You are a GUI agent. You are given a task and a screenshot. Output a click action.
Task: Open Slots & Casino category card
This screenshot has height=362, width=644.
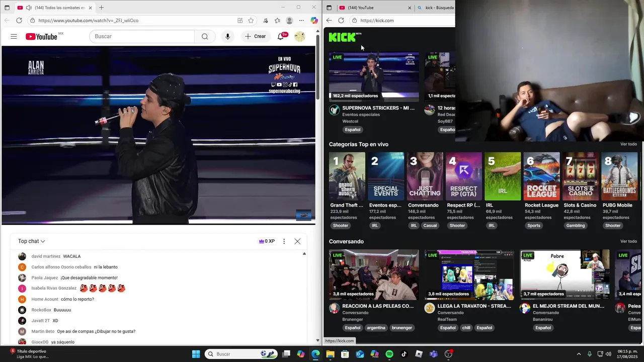tap(581, 176)
